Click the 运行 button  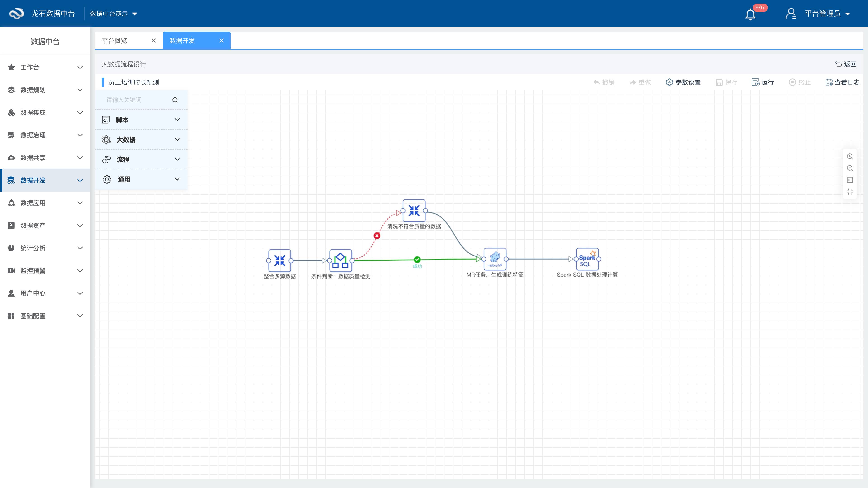point(763,82)
